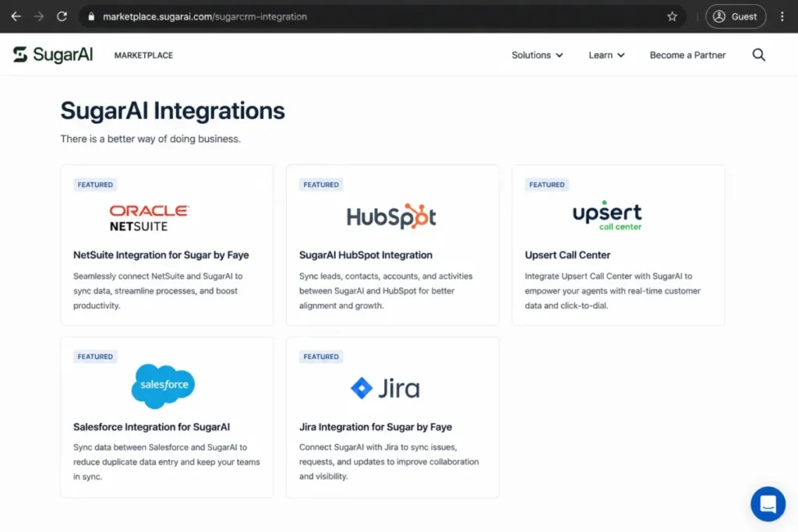Open browser three-dot menu
798x532 pixels.
782,16
